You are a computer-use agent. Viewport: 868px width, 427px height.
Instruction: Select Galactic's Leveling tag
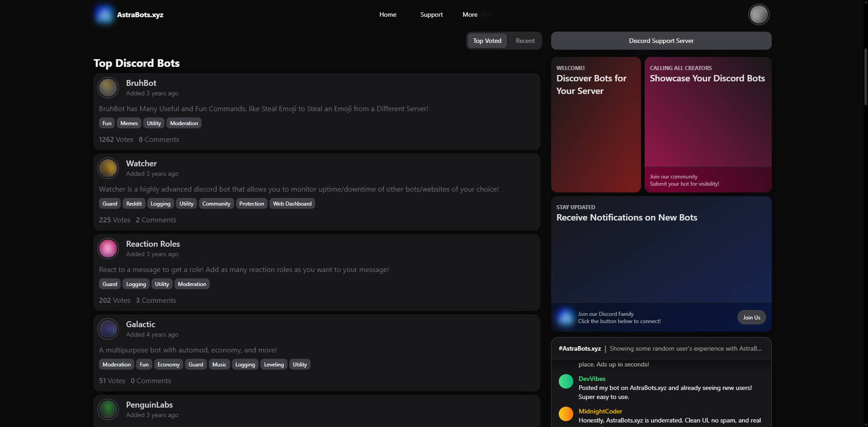(x=274, y=365)
